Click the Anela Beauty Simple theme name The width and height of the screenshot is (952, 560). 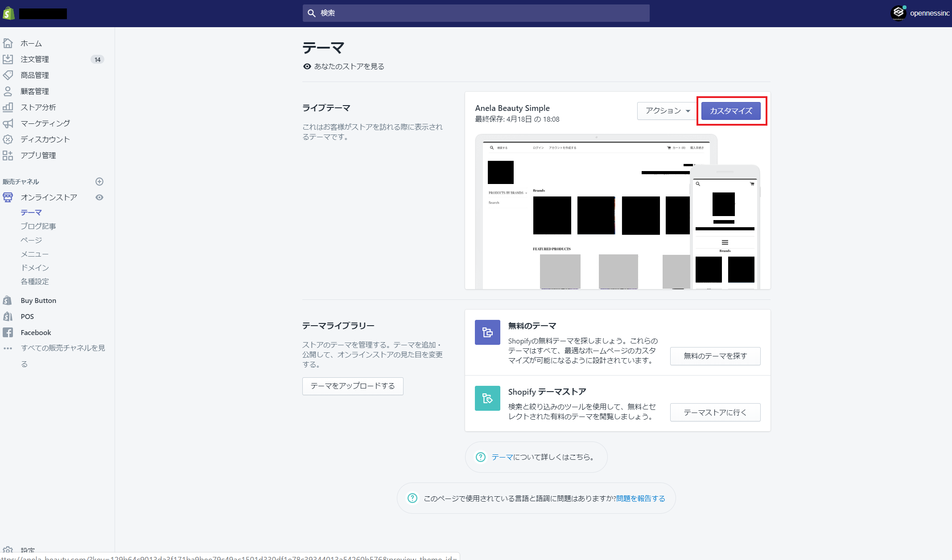pos(512,108)
